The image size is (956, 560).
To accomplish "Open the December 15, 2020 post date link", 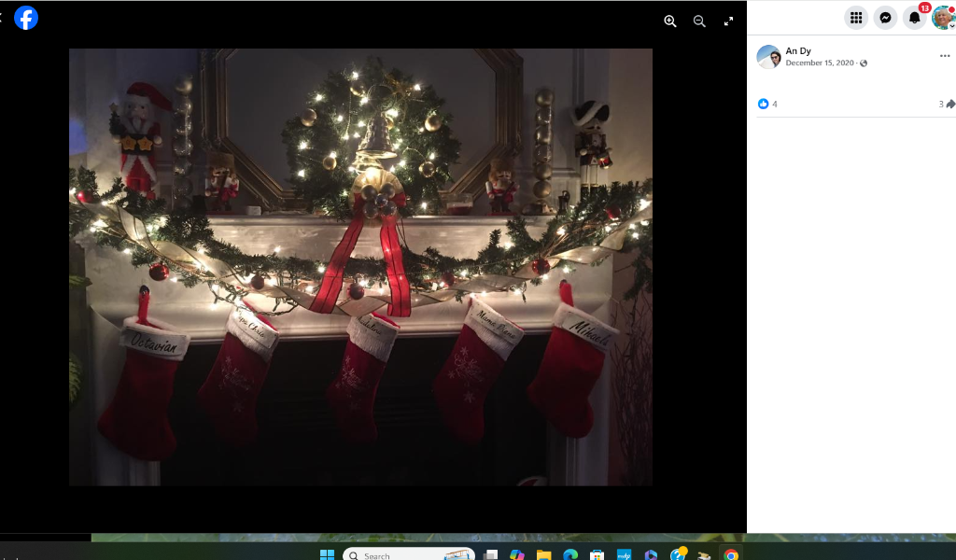I will click(821, 63).
